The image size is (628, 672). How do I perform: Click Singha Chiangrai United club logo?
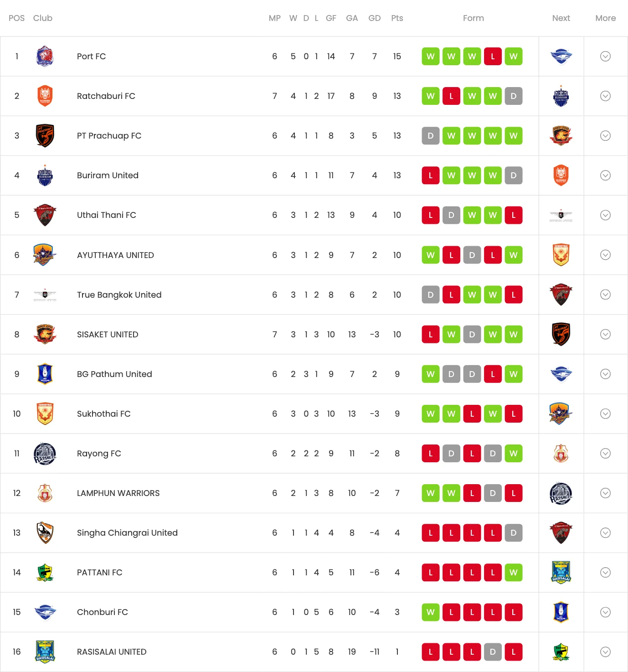(45, 532)
